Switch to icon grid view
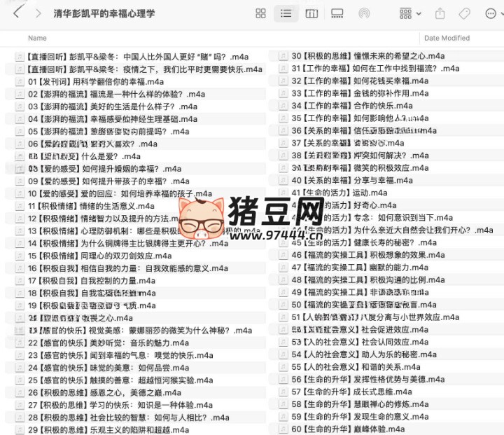The height and width of the screenshot is (435, 504). [260, 13]
